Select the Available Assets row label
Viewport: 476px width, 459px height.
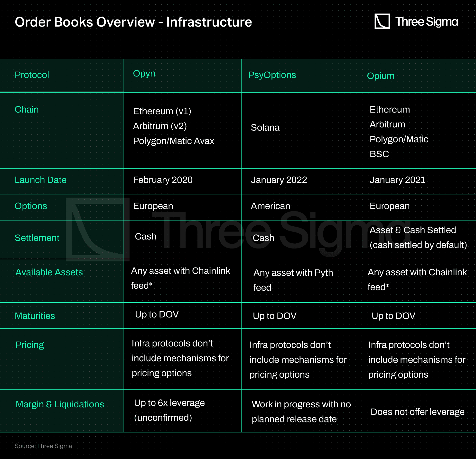49,272
